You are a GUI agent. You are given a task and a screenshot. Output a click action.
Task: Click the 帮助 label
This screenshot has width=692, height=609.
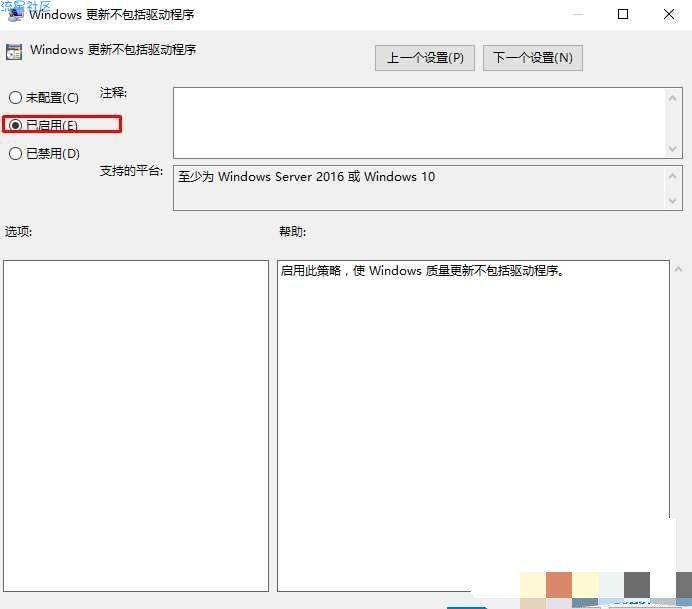coord(292,231)
